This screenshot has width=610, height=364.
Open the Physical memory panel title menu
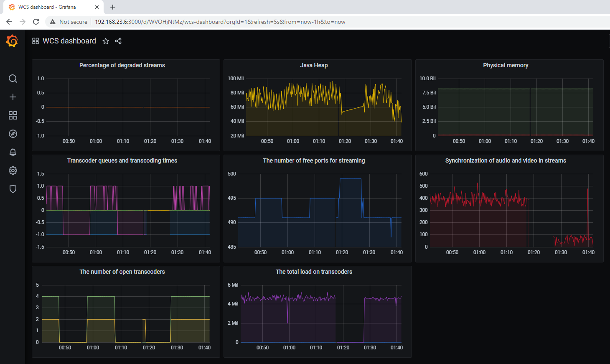point(506,65)
